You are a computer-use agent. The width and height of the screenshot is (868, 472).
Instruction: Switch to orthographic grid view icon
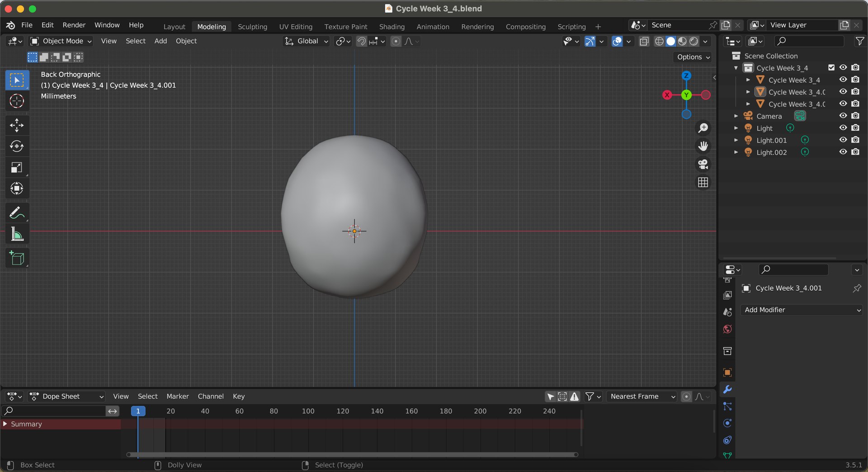coord(703,182)
